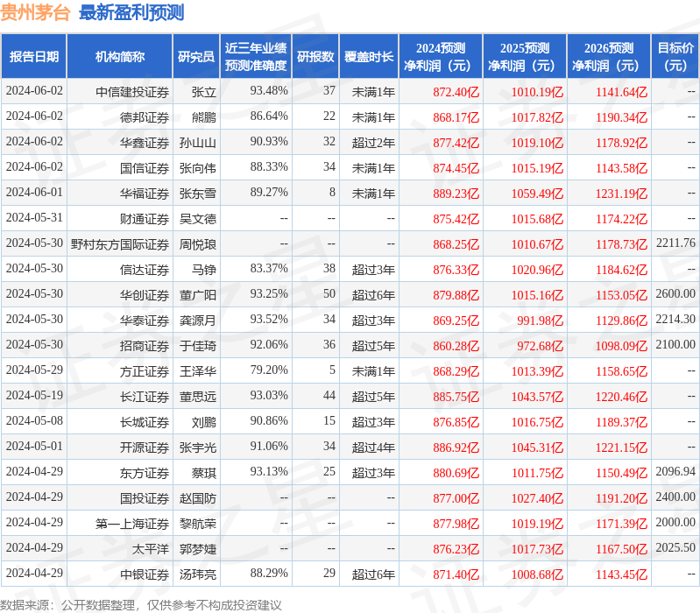
Task: Click 2025 profit forecast 991.98亿
Action: (x=541, y=321)
